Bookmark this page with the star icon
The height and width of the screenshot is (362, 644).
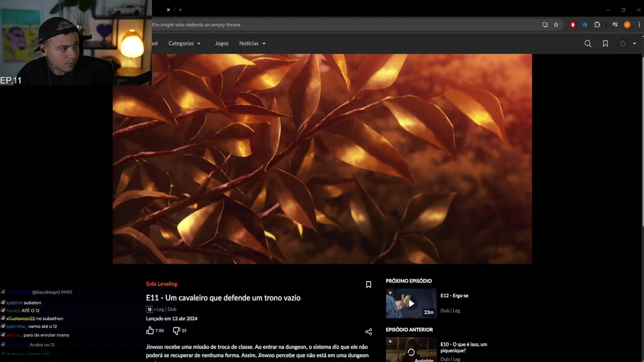pyautogui.click(x=556, y=25)
